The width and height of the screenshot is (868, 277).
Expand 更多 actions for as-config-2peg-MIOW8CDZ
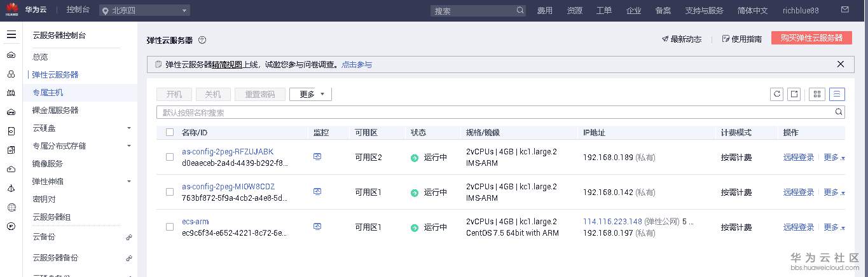(x=834, y=193)
